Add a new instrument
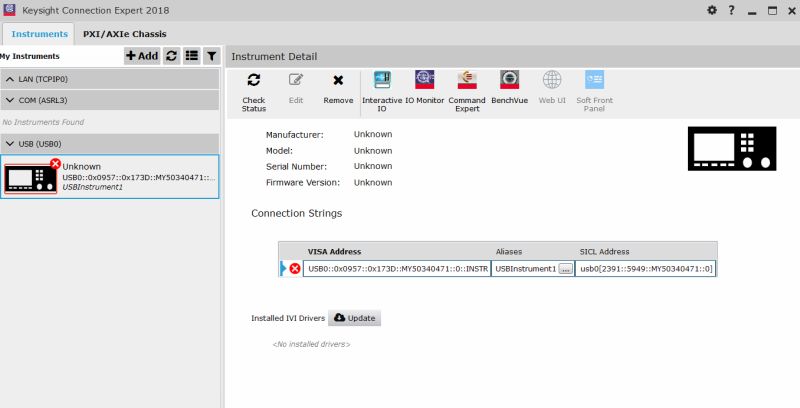 click(x=142, y=56)
